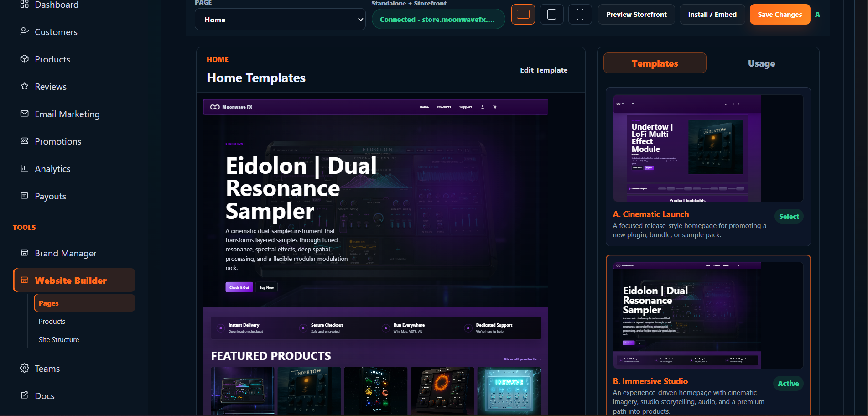Click the 'FEATURED PRODUCTS' heading in preview

coord(271,356)
